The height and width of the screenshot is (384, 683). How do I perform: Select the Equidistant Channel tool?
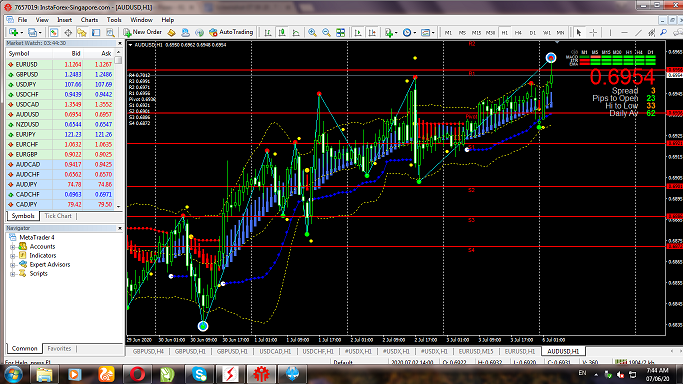[651, 32]
